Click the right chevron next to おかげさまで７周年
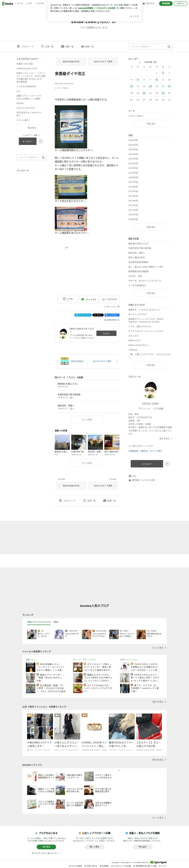Viewport: 189px width, 868px height. 117,361
